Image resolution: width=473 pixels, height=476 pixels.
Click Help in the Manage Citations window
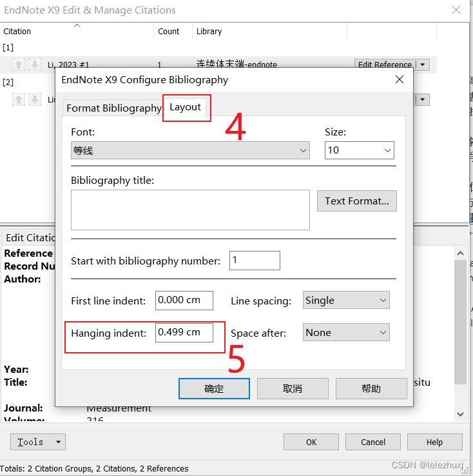tap(434, 442)
